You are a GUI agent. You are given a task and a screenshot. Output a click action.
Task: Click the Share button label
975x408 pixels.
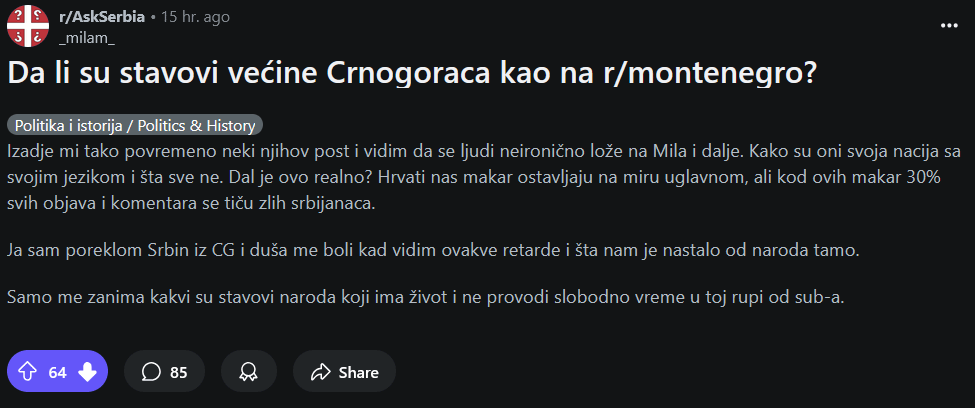[x=358, y=372]
